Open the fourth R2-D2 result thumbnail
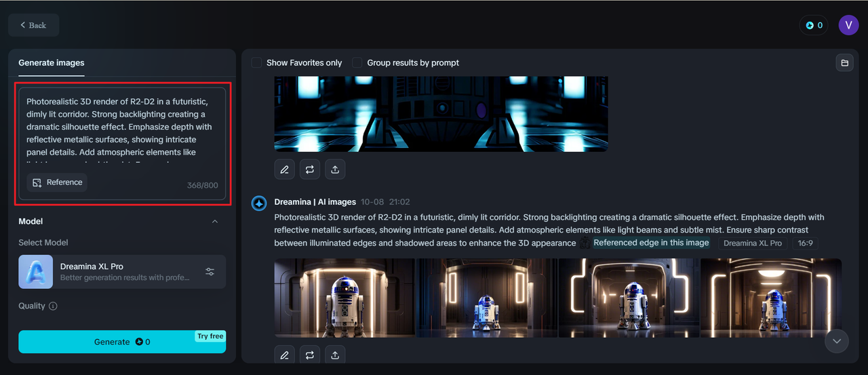Viewport: 868px width, 375px height. coord(771,298)
